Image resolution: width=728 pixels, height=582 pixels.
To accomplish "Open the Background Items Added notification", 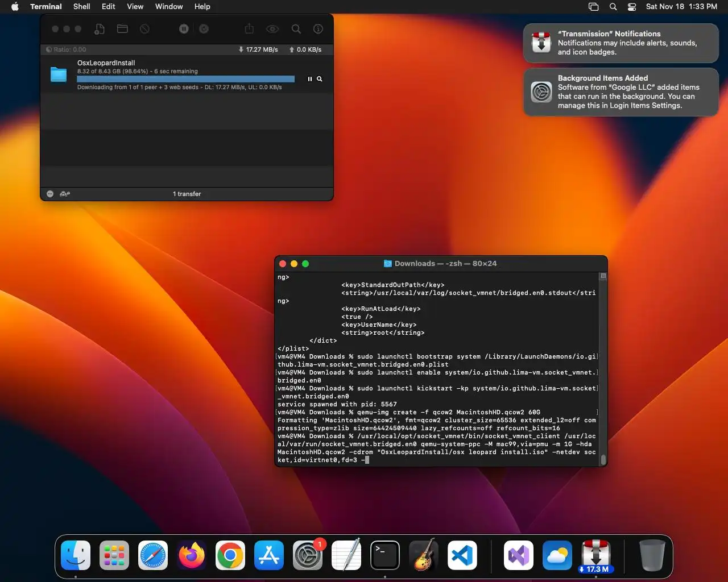I will click(x=621, y=92).
